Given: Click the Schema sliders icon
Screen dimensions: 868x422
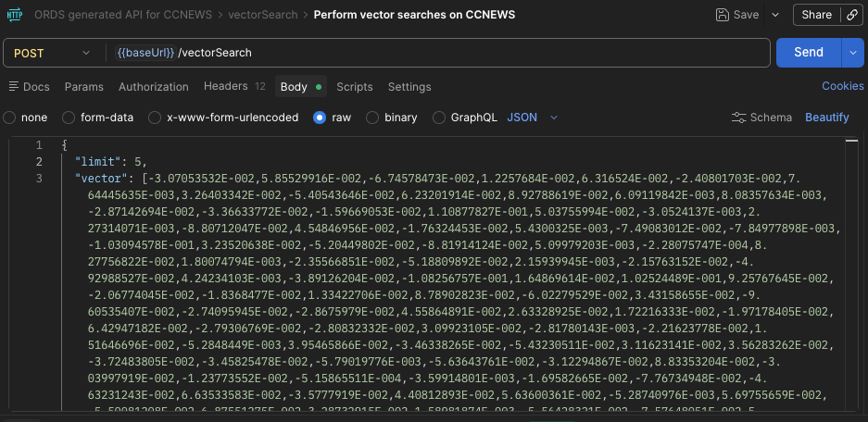Looking at the screenshot, I should pos(738,118).
